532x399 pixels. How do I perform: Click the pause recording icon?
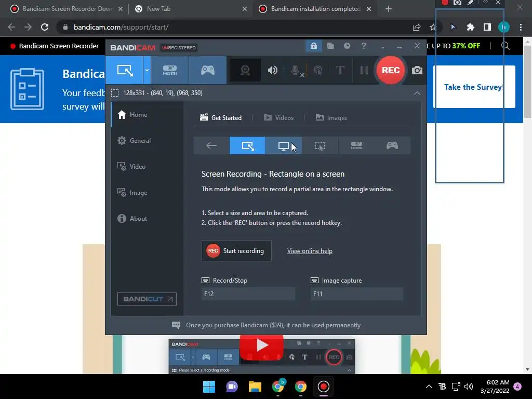[364, 70]
